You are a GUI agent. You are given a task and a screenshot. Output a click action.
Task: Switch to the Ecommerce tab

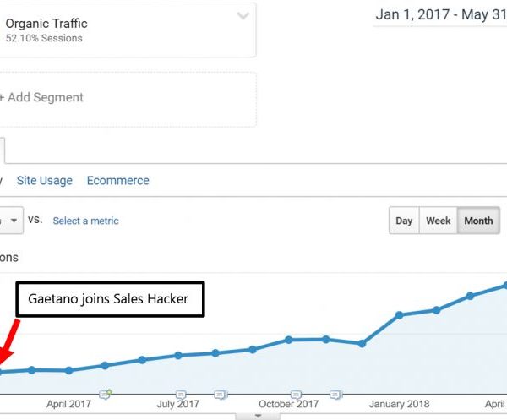click(x=118, y=180)
